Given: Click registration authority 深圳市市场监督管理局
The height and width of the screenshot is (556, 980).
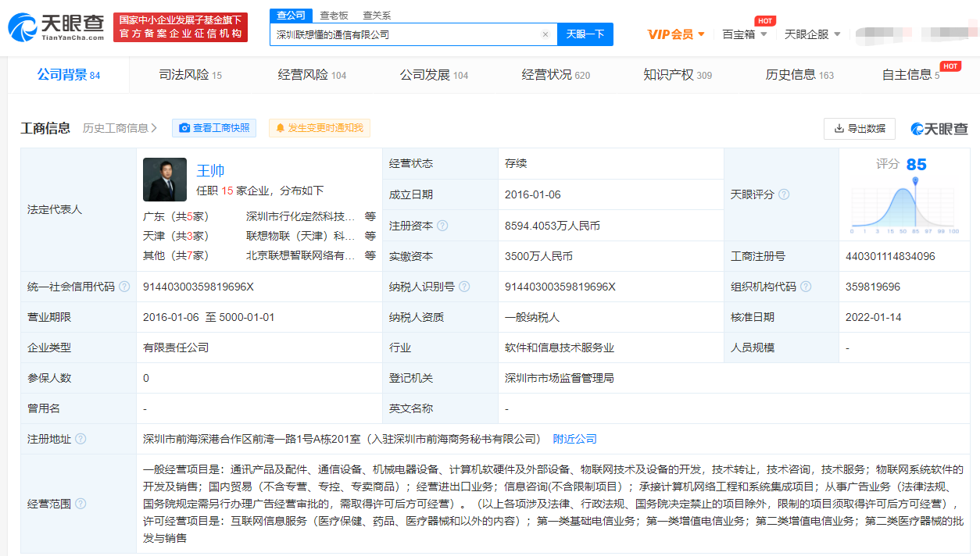Looking at the screenshot, I should tap(560, 378).
